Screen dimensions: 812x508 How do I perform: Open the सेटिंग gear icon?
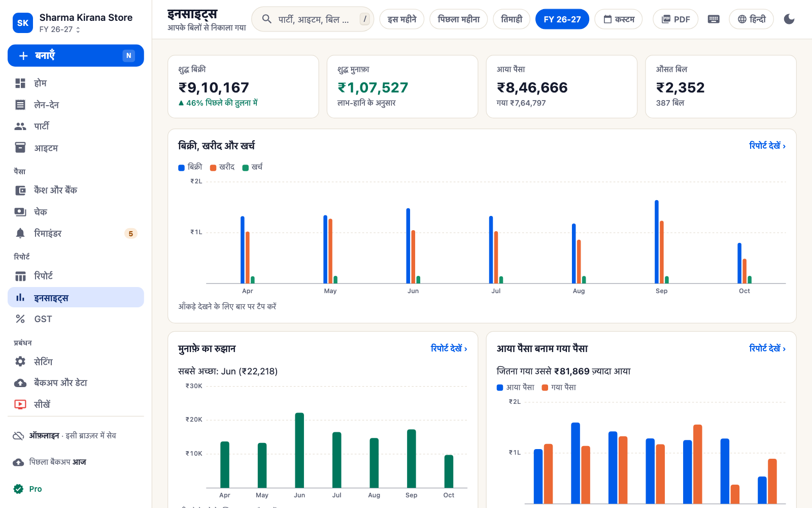[20, 362]
